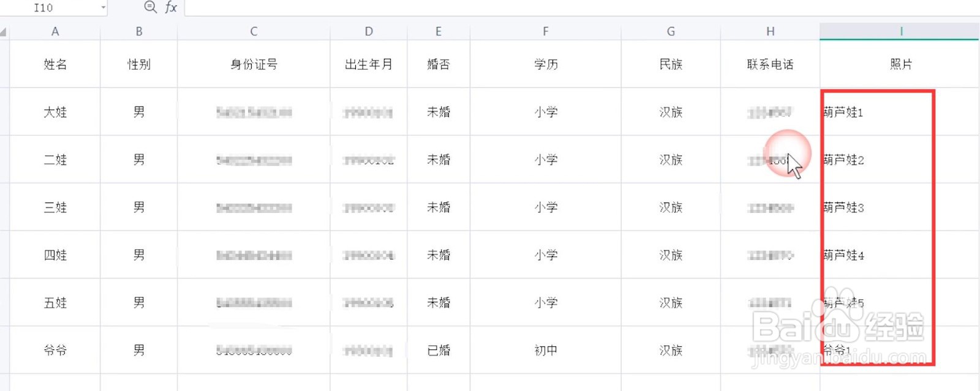Select the cell containing 葫芦娃1
Viewport: 980px width, 391px height.
click(x=899, y=112)
